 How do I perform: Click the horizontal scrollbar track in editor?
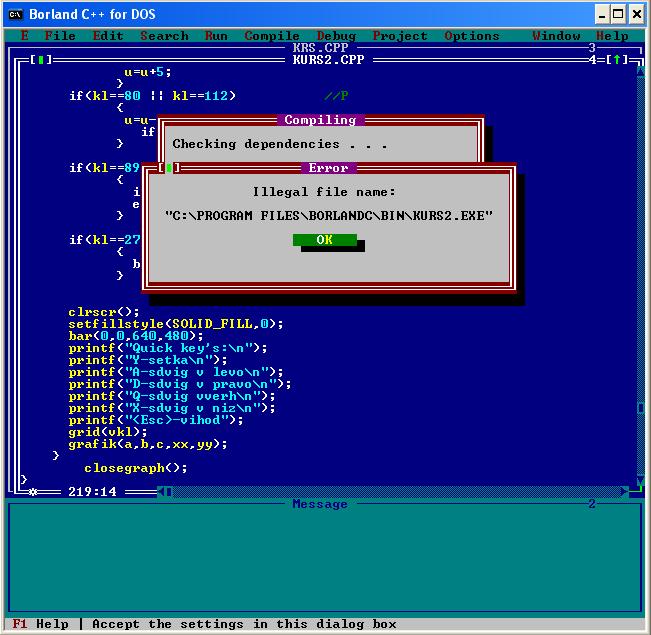tap(400, 491)
